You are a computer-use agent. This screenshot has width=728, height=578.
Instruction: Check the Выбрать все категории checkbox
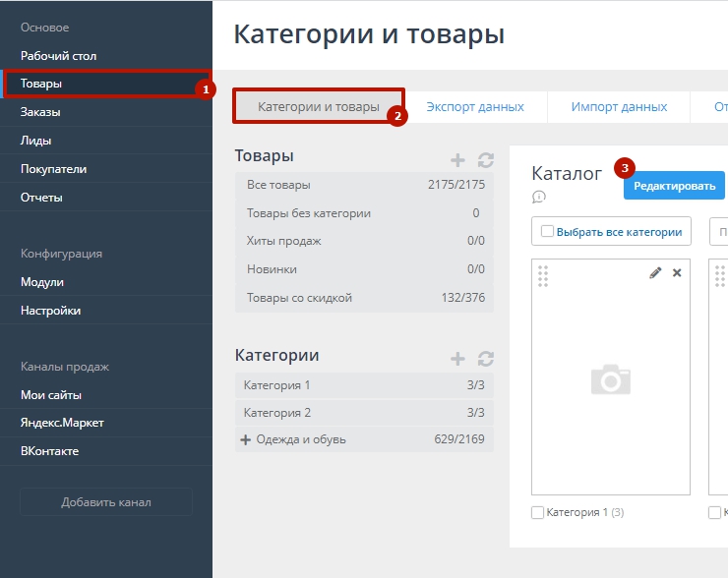coord(547,231)
